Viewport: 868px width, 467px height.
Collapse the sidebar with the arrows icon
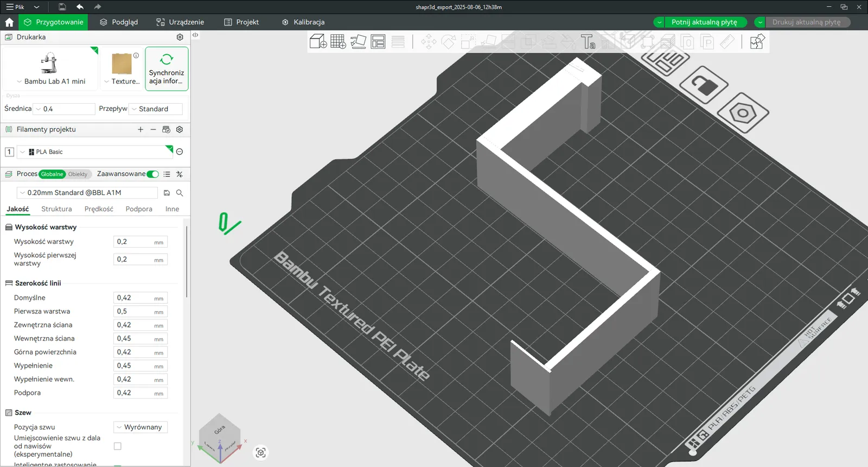click(195, 35)
